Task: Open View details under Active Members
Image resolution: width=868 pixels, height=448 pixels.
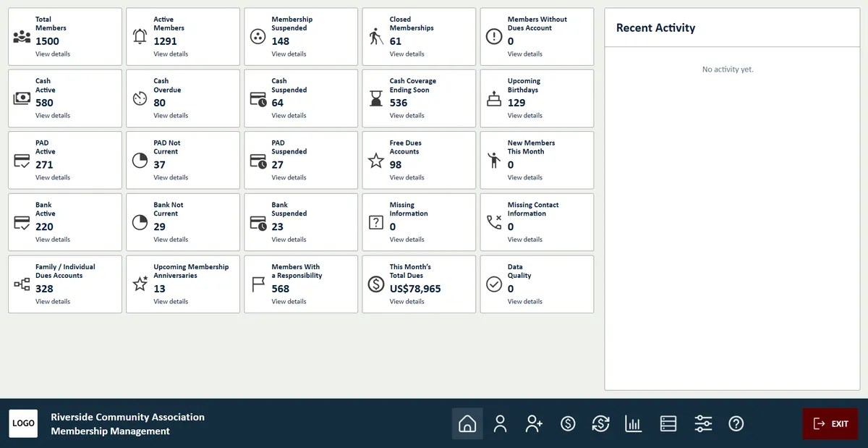Action: coord(171,54)
